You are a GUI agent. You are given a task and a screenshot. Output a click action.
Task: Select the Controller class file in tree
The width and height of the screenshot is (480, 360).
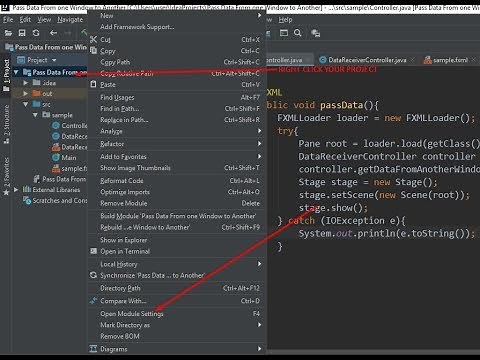(x=70, y=126)
